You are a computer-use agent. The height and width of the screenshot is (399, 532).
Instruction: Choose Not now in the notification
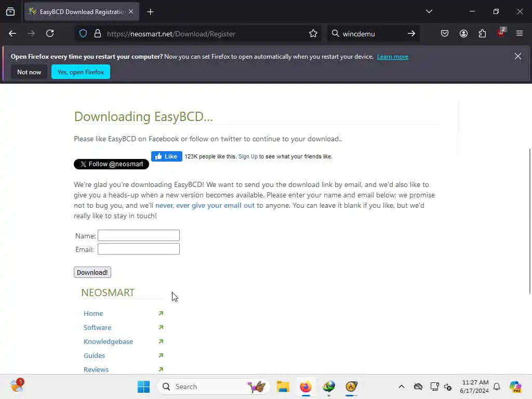29,72
